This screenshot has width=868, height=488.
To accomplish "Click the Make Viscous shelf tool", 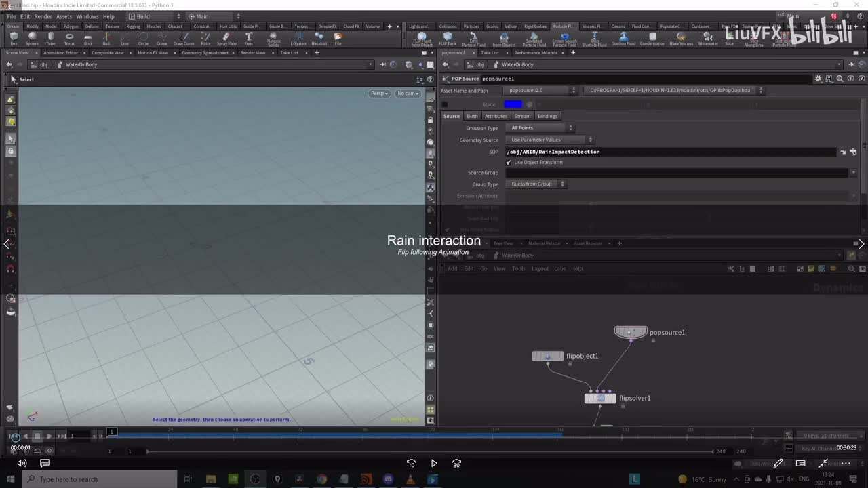I will (682, 39).
